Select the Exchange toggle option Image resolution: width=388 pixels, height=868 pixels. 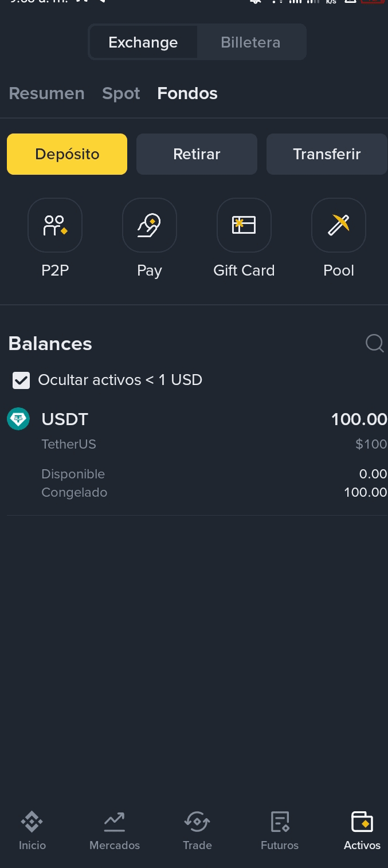(143, 42)
